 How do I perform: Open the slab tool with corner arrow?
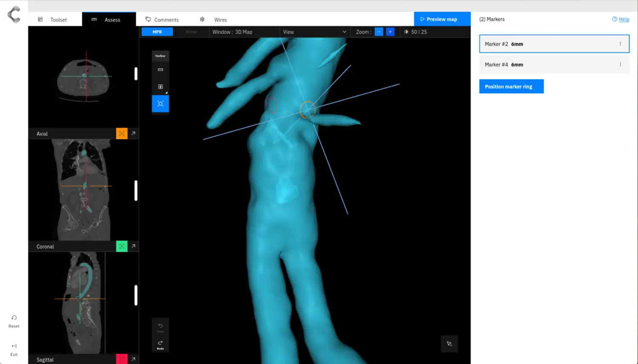click(160, 87)
